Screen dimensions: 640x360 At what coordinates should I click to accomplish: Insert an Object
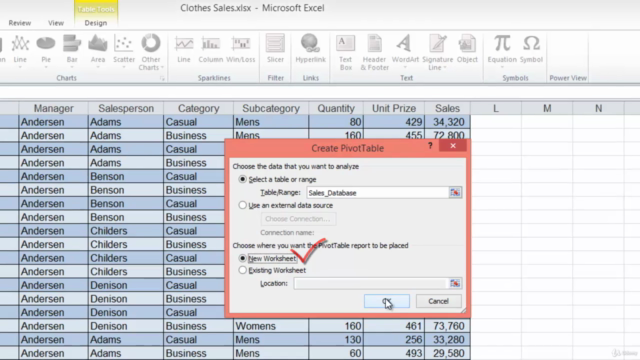(x=467, y=50)
